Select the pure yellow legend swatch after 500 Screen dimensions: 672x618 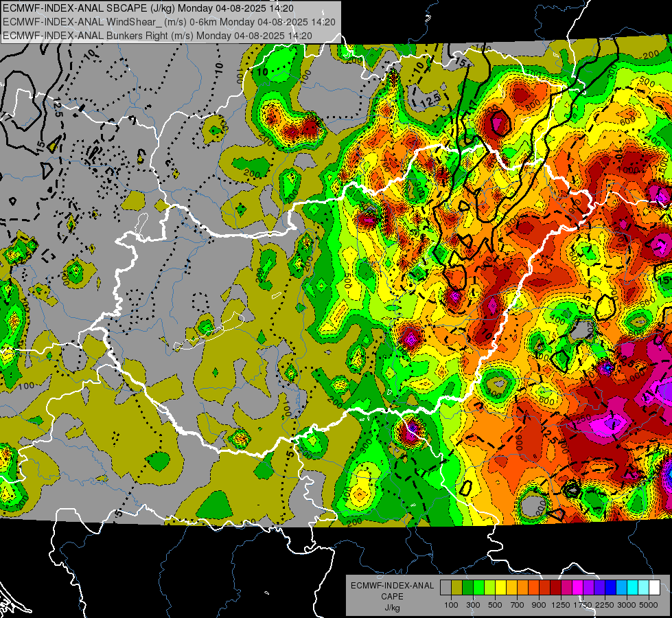[x=500, y=588]
